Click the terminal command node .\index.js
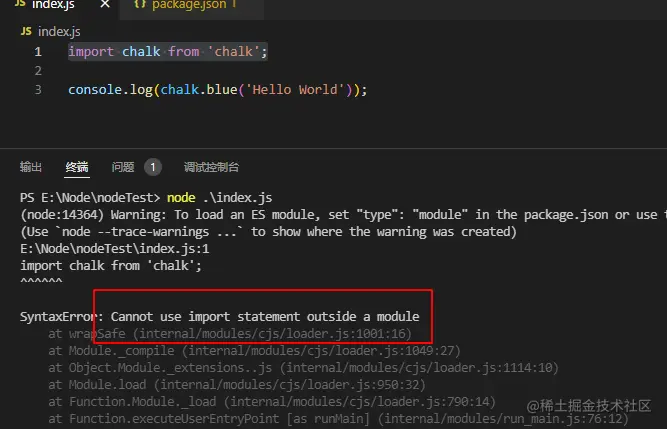This screenshot has height=429, width=667. 219,198
